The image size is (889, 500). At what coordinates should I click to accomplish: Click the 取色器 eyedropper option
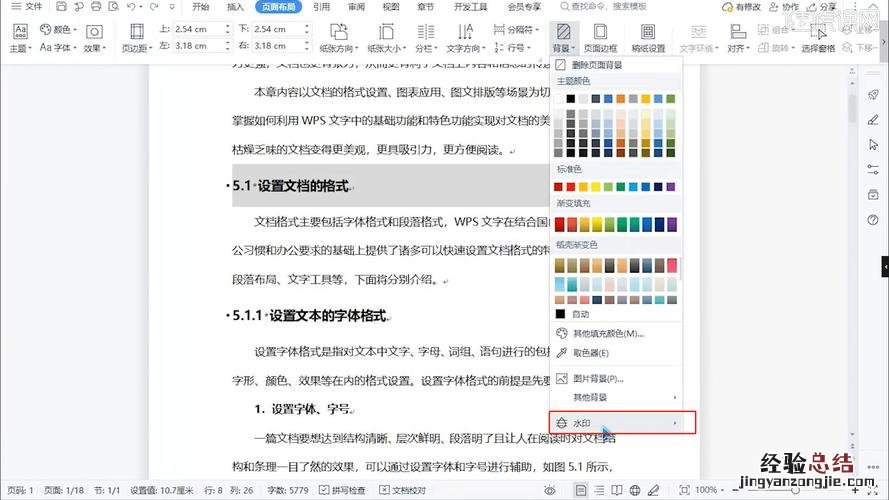tap(590, 353)
